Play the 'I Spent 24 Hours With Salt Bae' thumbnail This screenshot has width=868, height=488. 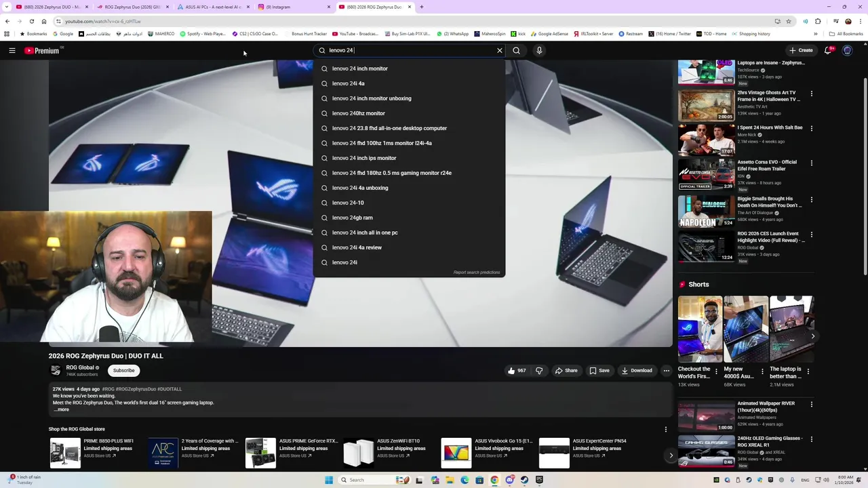[706, 139]
